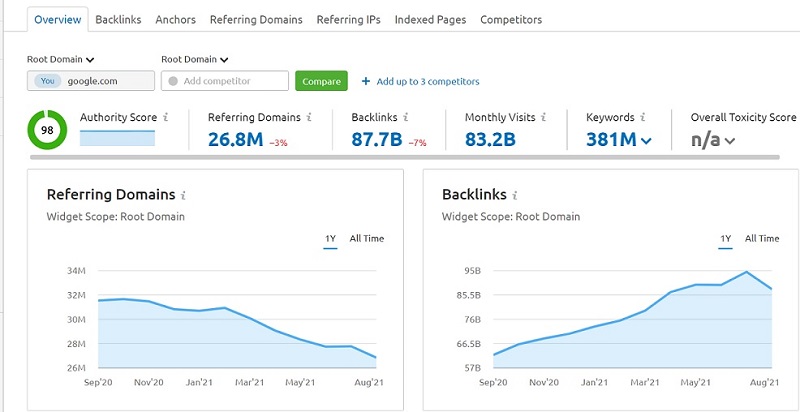
Task: Open the Referring Domains tab
Action: 256,19
